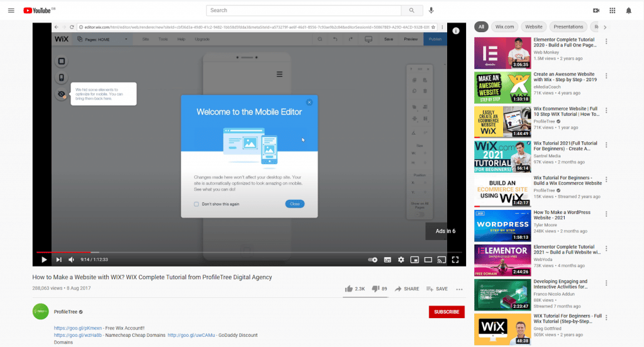Enter full screen mode
This screenshot has width=644, height=347.
tap(455, 260)
